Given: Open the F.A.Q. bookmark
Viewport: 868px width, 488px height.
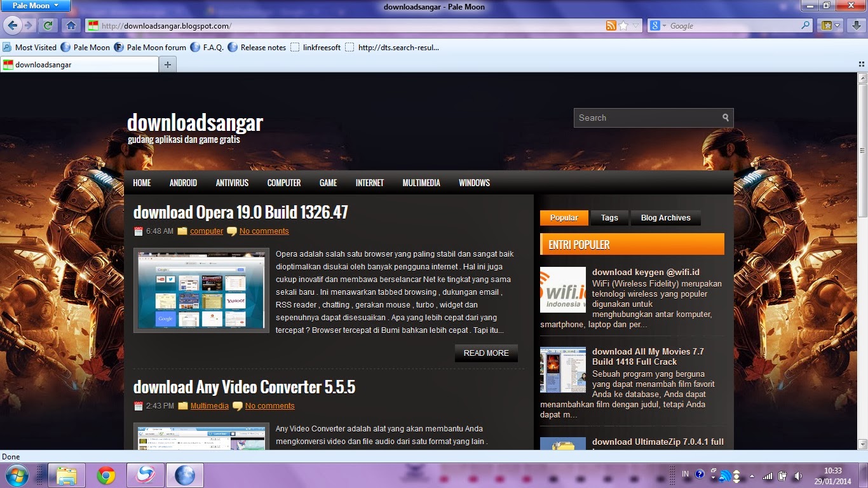Looking at the screenshot, I should [x=207, y=47].
